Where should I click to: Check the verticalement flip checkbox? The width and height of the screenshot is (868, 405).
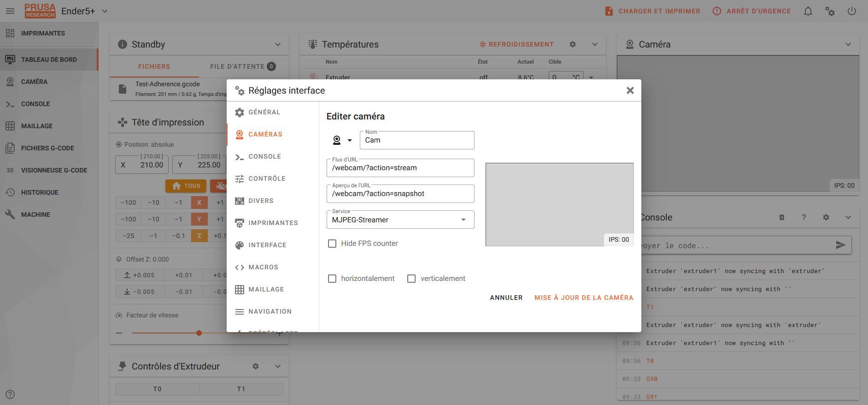[411, 279]
